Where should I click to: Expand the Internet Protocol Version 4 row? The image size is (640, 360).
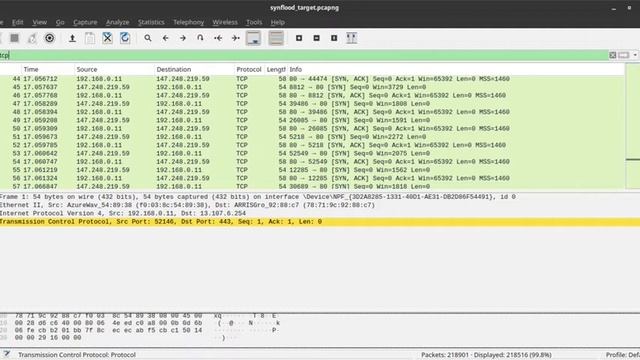pyautogui.click(x=320, y=213)
